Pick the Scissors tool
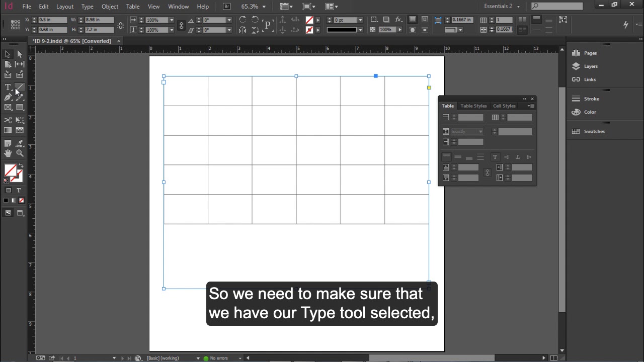 [8, 120]
